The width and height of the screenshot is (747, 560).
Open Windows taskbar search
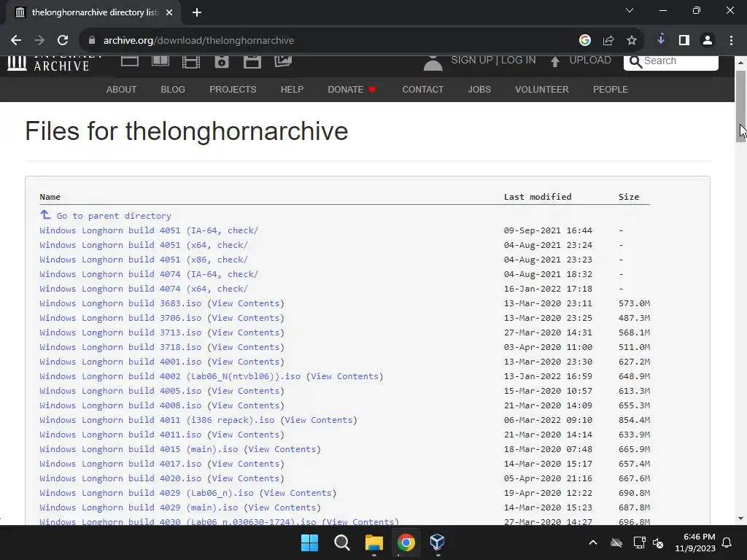click(x=342, y=542)
